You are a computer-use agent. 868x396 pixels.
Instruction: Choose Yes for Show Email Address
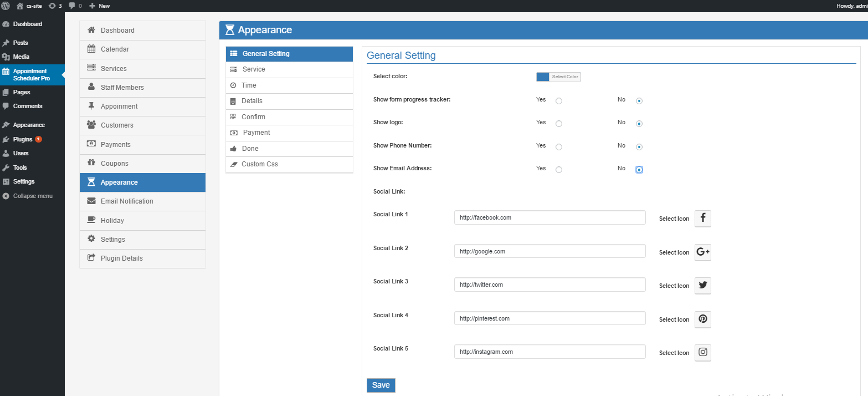tap(559, 170)
